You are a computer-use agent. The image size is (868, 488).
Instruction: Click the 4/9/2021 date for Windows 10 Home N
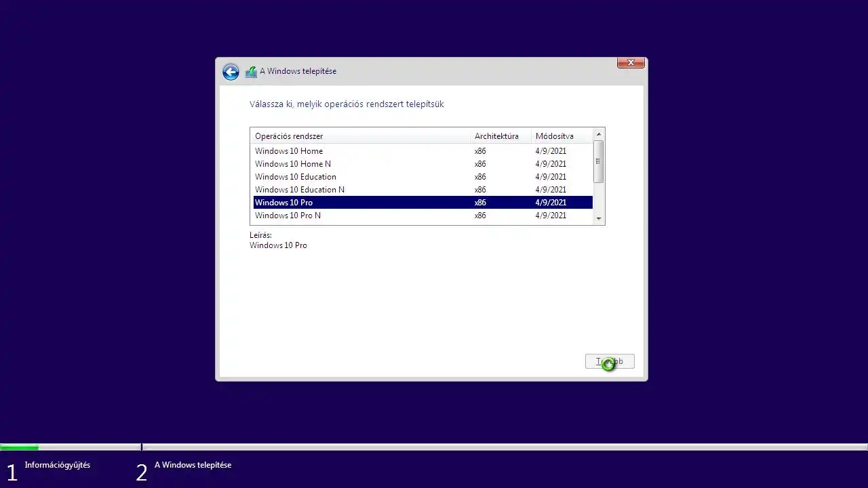(551, 164)
